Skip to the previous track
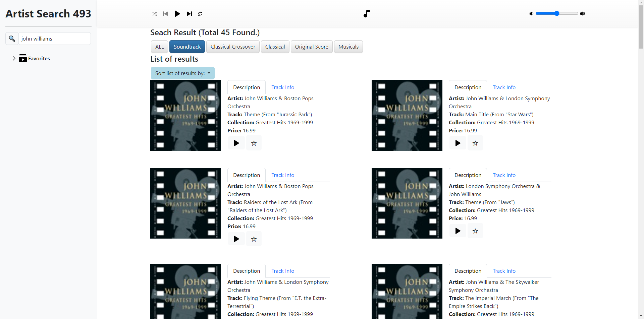The image size is (644, 319). click(x=165, y=14)
